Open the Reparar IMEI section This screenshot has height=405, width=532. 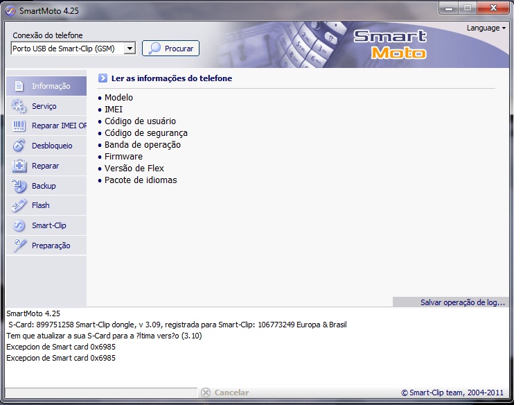(46, 126)
